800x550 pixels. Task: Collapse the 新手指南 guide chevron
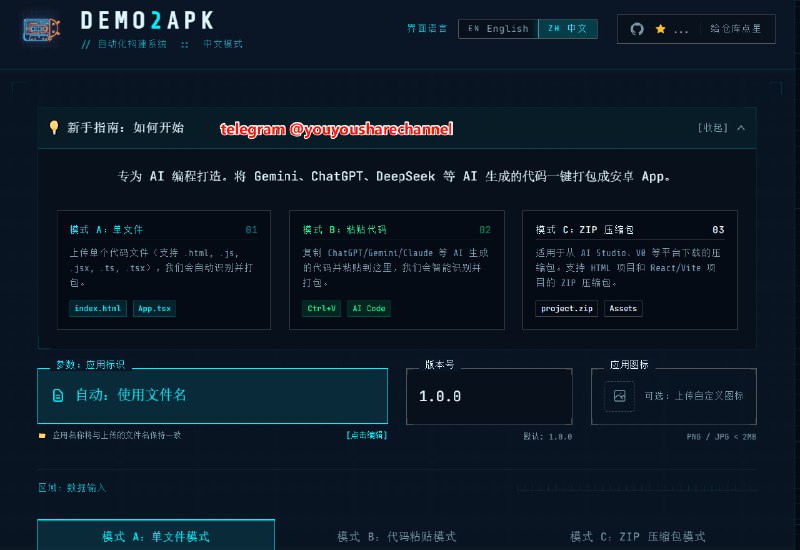pos(741,128)
